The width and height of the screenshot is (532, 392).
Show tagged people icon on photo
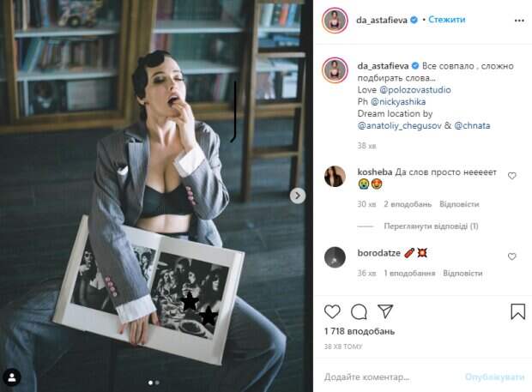coord(12,377)
